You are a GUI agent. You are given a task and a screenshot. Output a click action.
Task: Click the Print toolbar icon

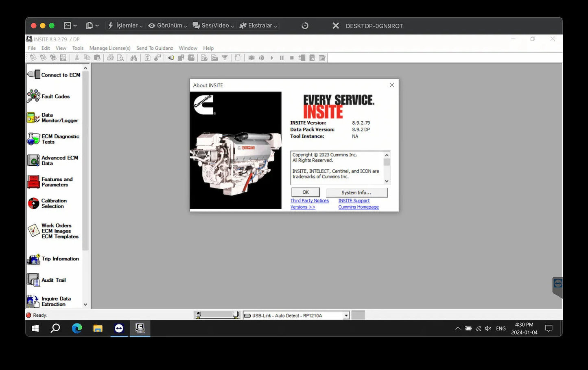pos(110,58)
